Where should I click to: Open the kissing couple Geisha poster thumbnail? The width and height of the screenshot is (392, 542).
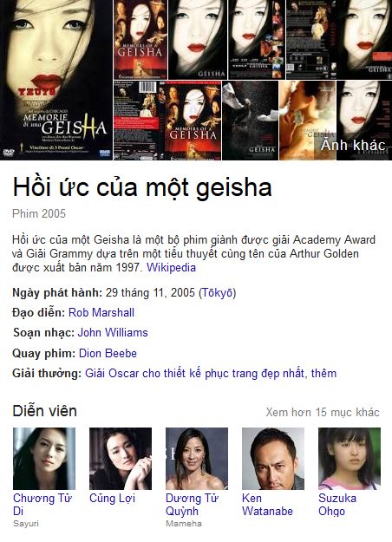click(308, 121)
